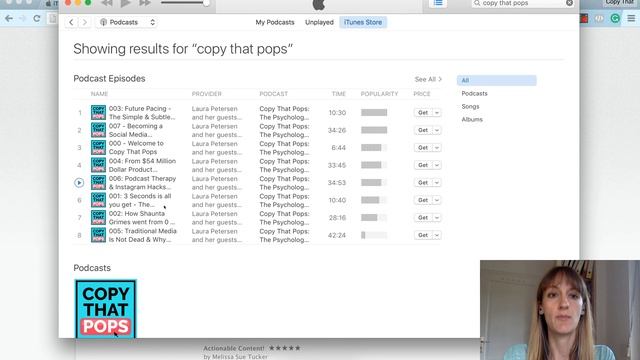Open the list view button in toolbar
This screenshot has width=640, height=360.
point(438,3)
